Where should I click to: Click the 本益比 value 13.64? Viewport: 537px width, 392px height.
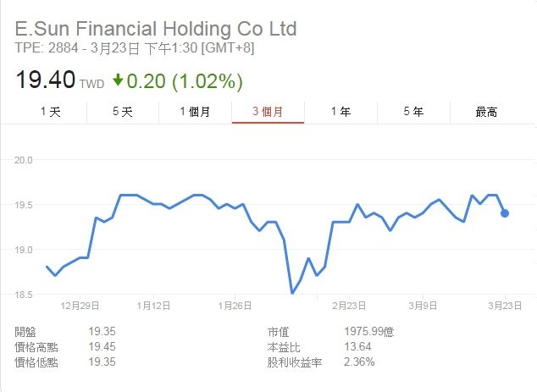click(x=357, y=347)
